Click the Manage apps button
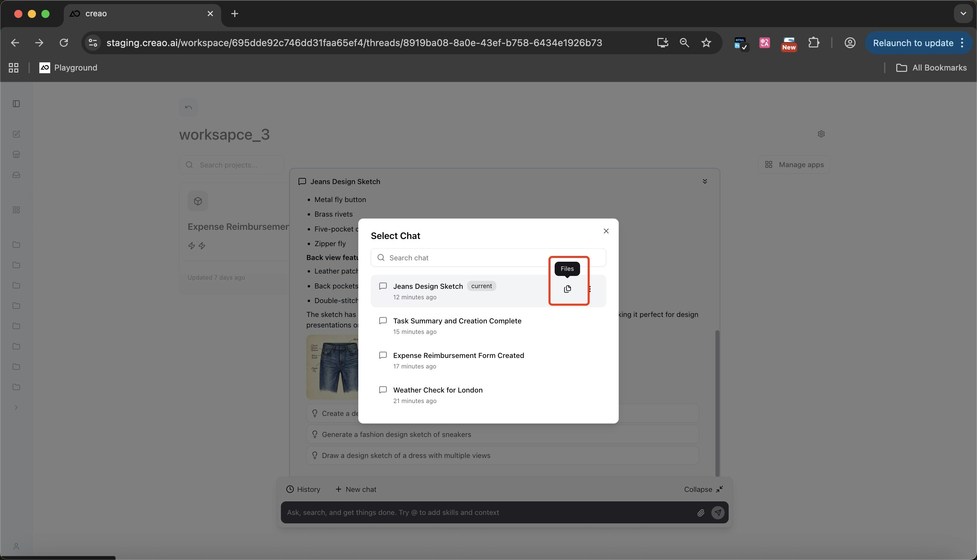 (794, 165)
